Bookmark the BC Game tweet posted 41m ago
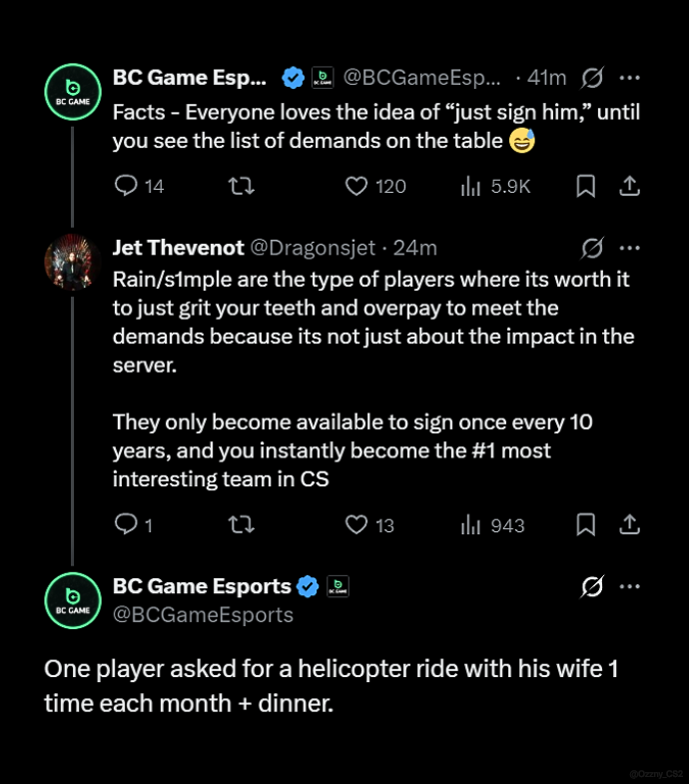The width and height of the screenshot is (689, 784). 585,186
